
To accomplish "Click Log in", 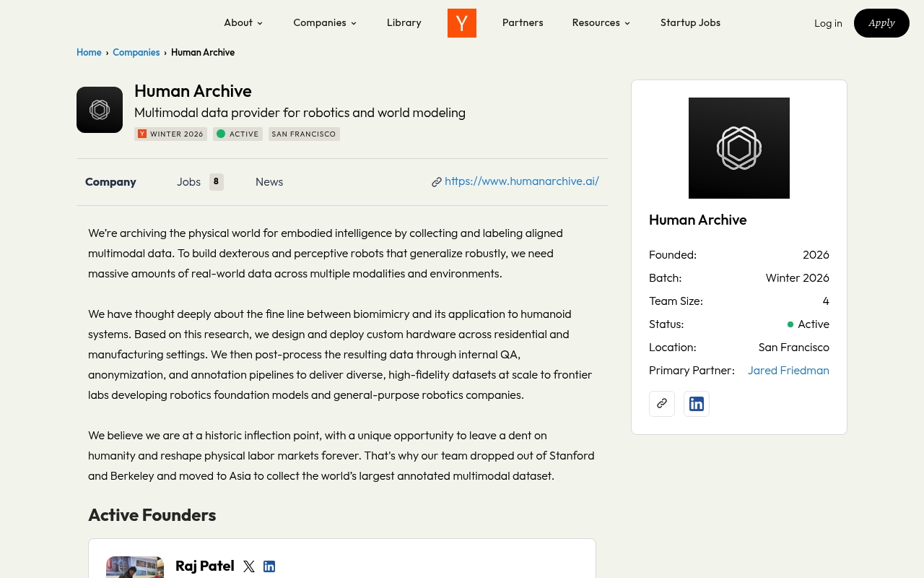I will coord(828,23).
